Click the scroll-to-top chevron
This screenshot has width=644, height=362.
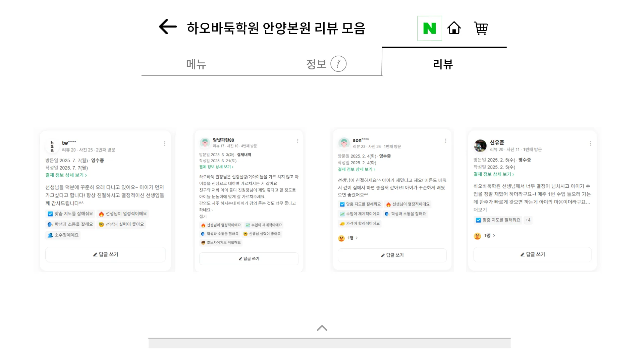click(322, 328)
